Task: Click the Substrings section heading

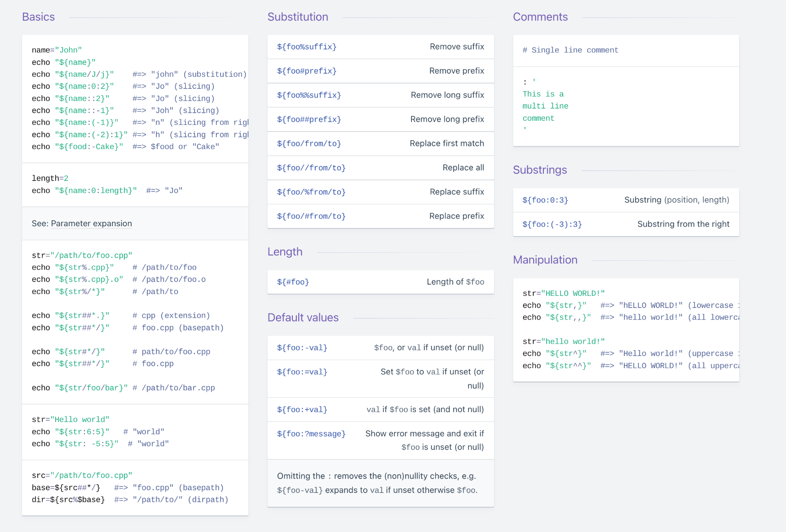Action: pyautogui.click(x=539, y=170)
